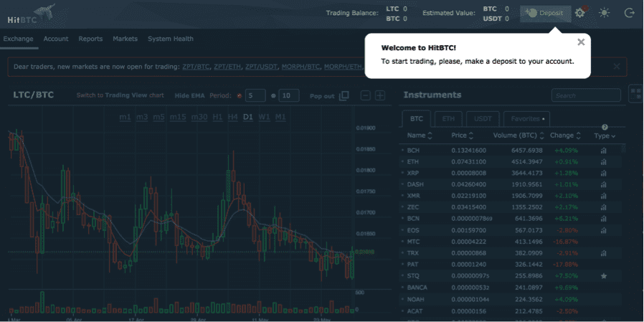
Task: Open the settings gear icon
Action: (x=579, y=13)
